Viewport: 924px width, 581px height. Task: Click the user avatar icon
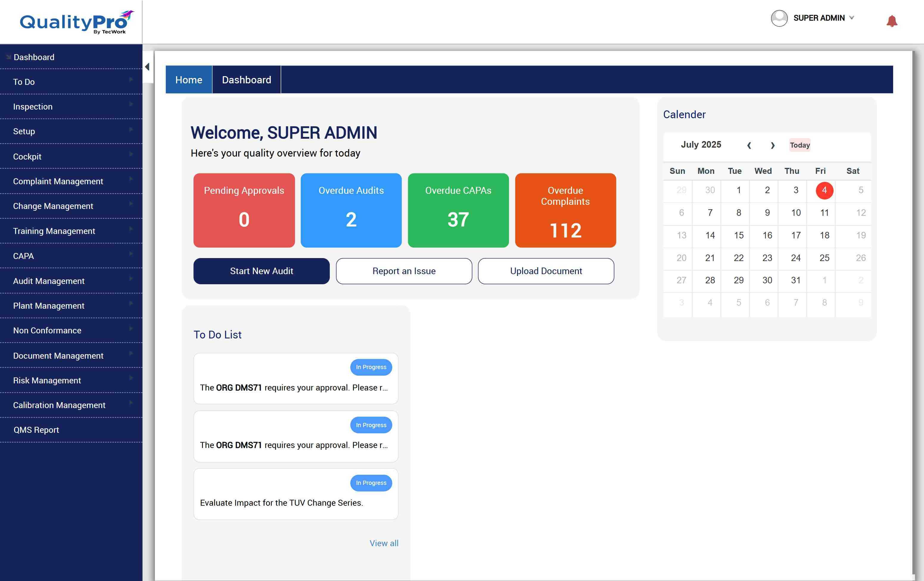tap(779, 18)
